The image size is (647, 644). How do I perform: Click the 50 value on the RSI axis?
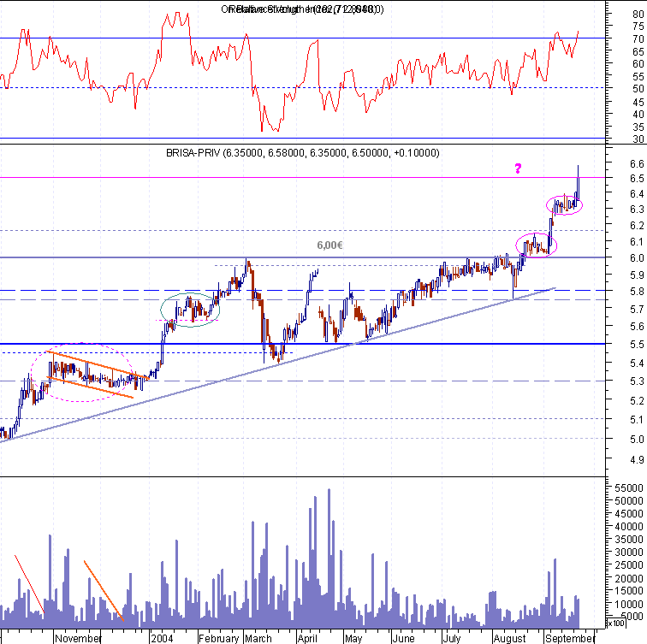pyautogui.click(x=638, y=88)
